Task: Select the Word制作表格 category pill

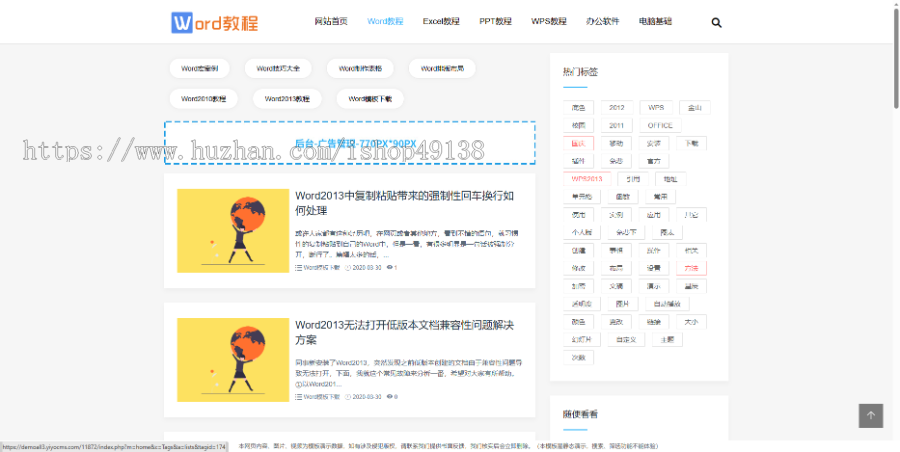Action: click(x=360, y=68)
